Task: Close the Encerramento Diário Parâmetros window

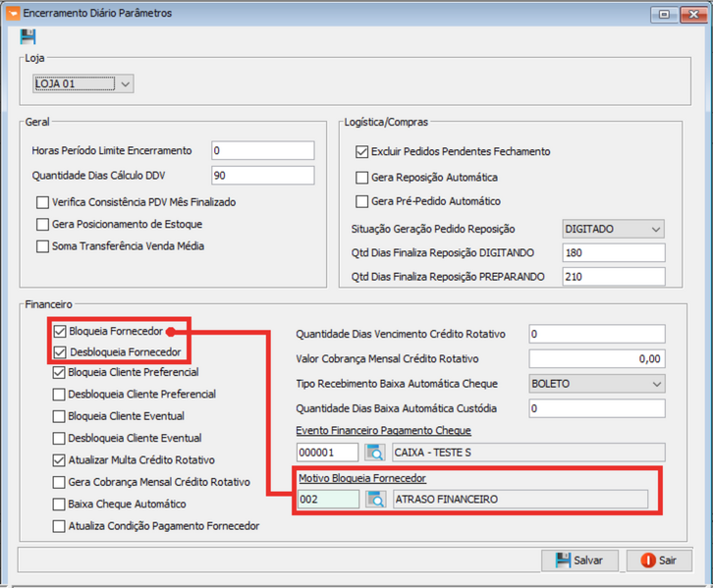Action: 692,14
